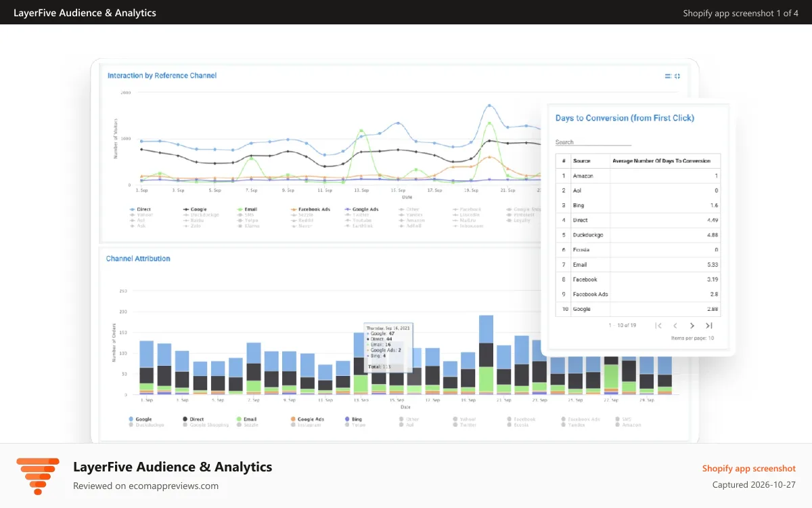Screen dimensions: 812x508
Task: Toggle Bing series in Channel Attribution legend
Action: [353, 419]
